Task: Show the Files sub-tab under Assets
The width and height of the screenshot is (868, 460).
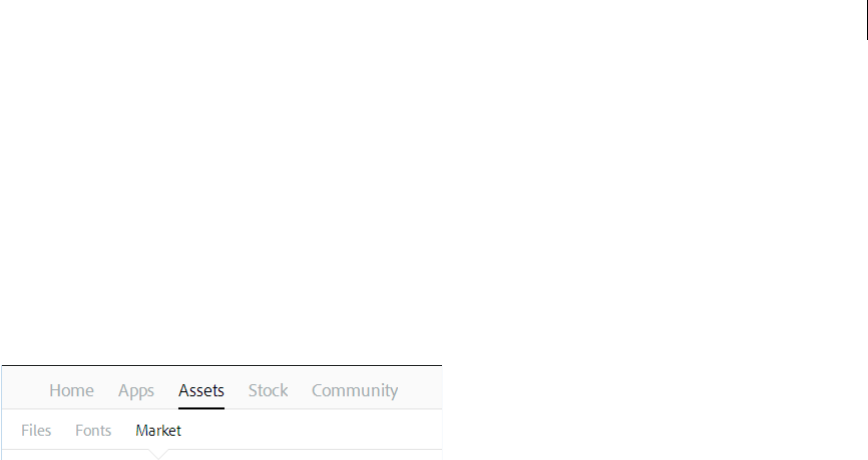Action: coord(36,431)
